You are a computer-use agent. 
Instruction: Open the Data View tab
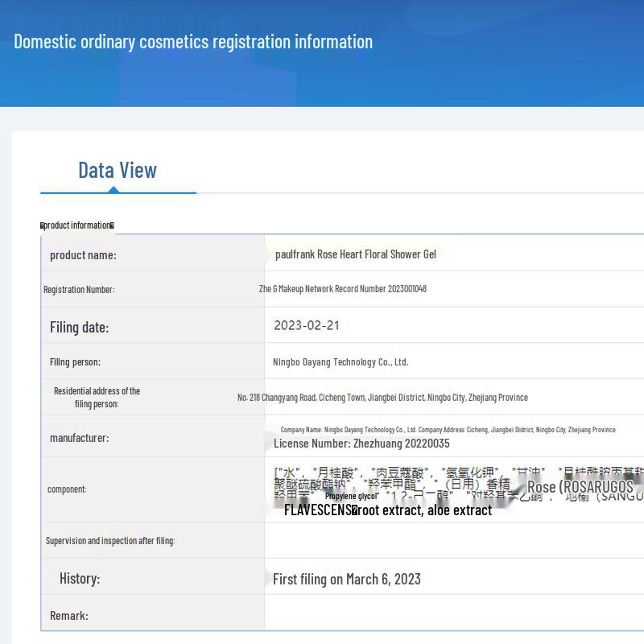(118, 171)
